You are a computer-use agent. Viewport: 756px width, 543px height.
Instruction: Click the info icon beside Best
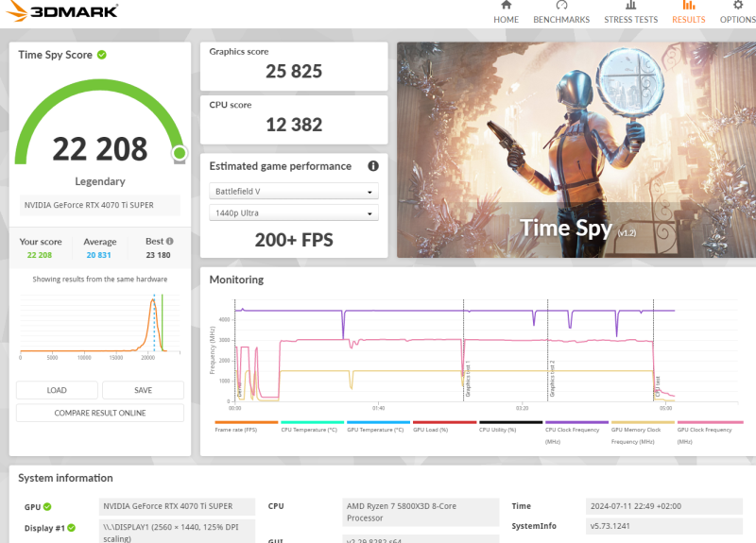click(x=170, y=242)
